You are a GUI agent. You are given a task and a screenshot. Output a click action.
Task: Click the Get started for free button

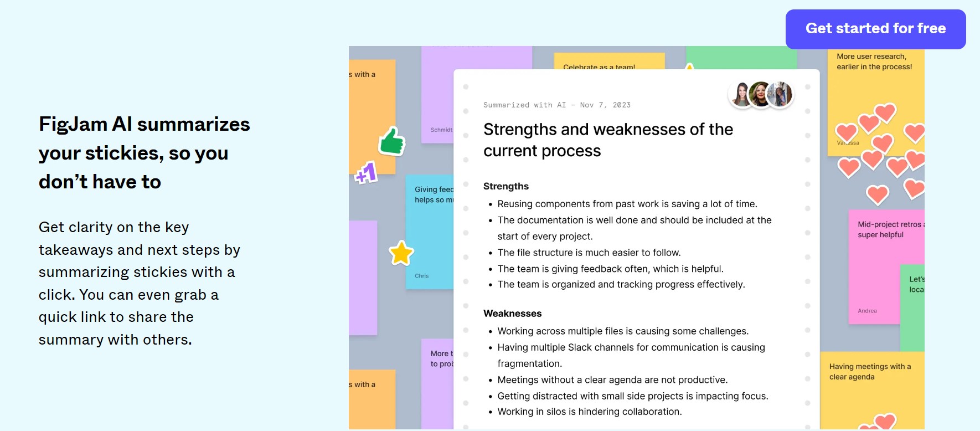click(x=875, y=29)
